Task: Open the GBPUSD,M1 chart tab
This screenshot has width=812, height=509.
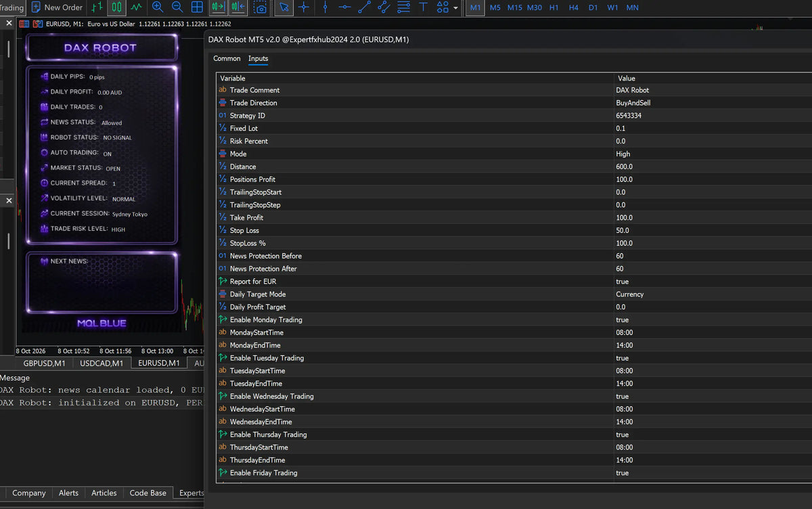Action: [45, 363]
